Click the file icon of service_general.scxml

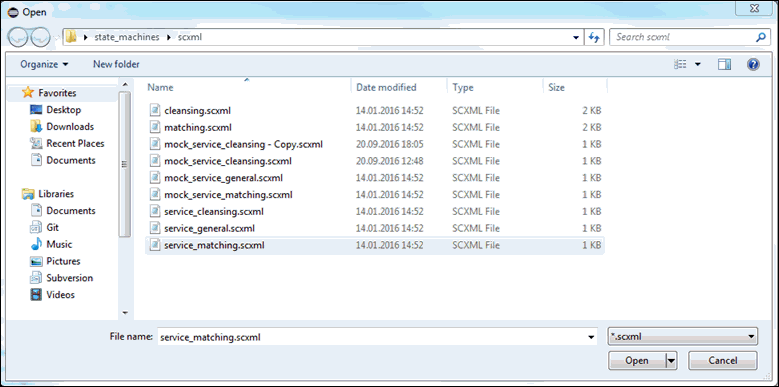click(x=156, y=229)
